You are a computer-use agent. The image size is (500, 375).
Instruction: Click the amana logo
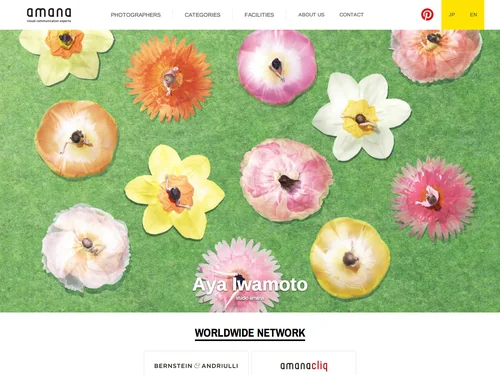tap(49, 15)
